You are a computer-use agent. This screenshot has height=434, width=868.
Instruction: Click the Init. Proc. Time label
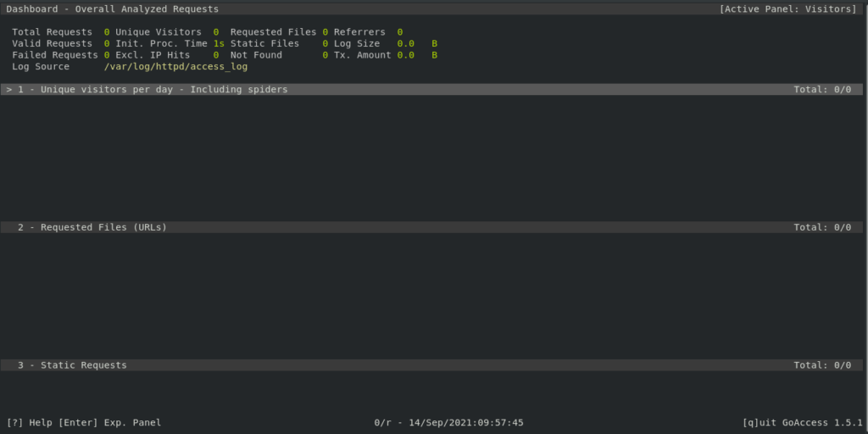161,43
